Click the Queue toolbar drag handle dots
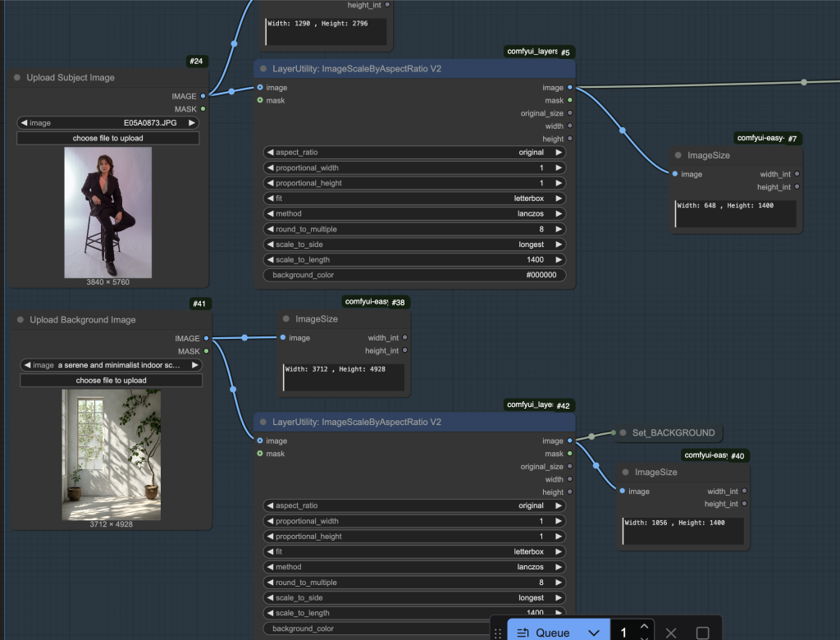The image size is (840, 640). [x=498, y=633]
